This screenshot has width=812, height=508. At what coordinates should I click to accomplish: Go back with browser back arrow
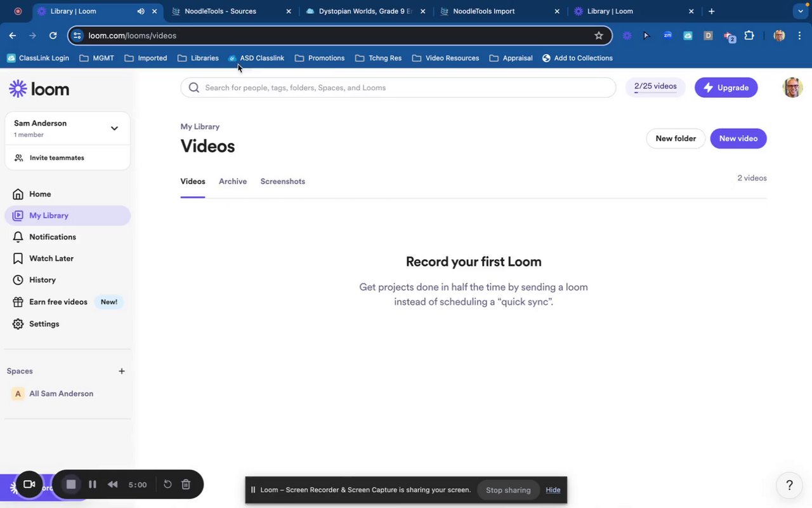coord(13,36)
